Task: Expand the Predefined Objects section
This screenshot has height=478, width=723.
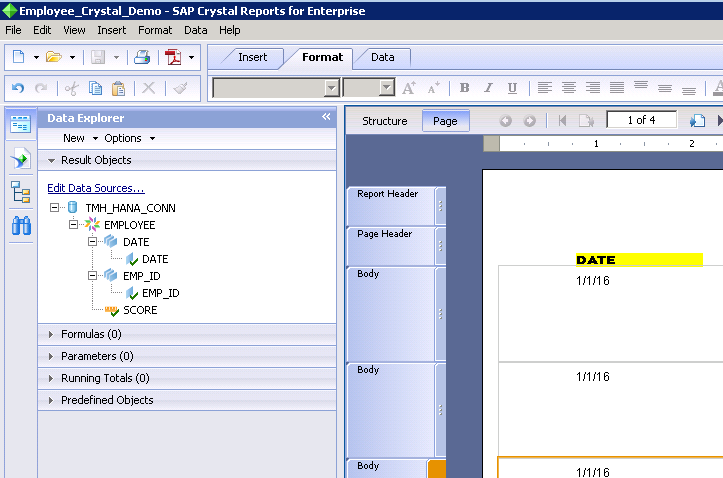Action: tap(51, 400)
